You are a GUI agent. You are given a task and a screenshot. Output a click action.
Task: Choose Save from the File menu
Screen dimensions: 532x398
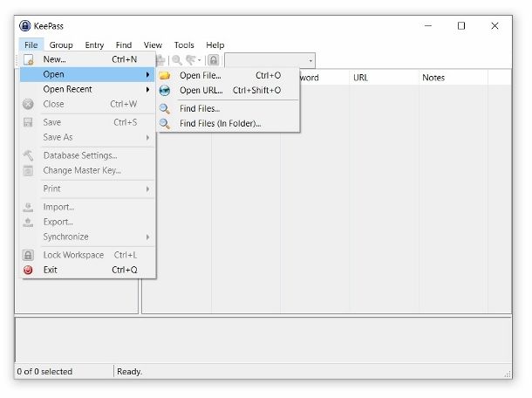point(87,122)
